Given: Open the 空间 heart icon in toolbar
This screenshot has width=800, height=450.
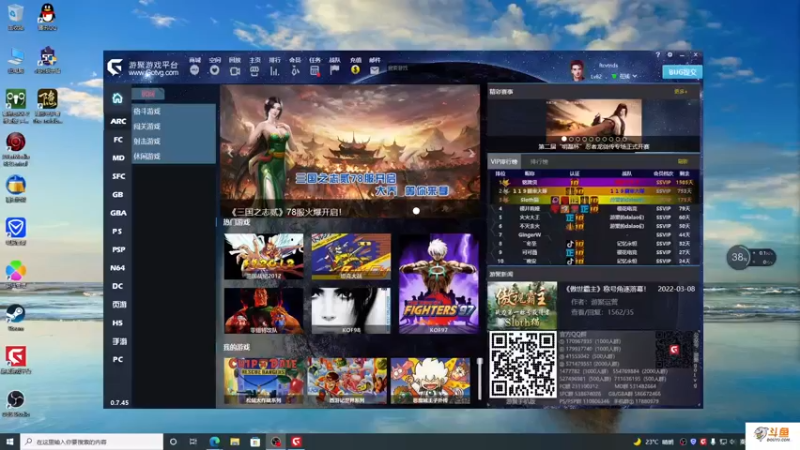Looking at the screenshot, I should coord(214,70).
